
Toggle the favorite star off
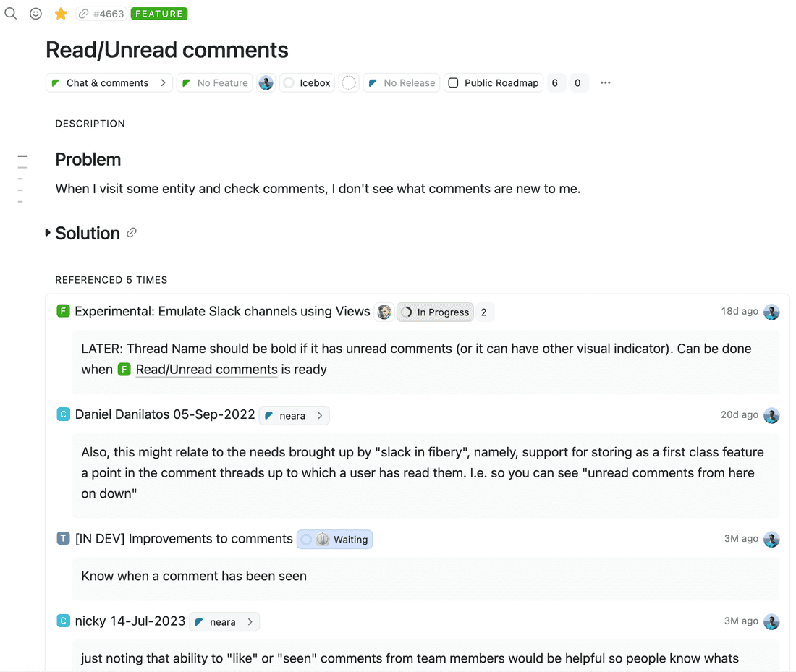[60, 13]
